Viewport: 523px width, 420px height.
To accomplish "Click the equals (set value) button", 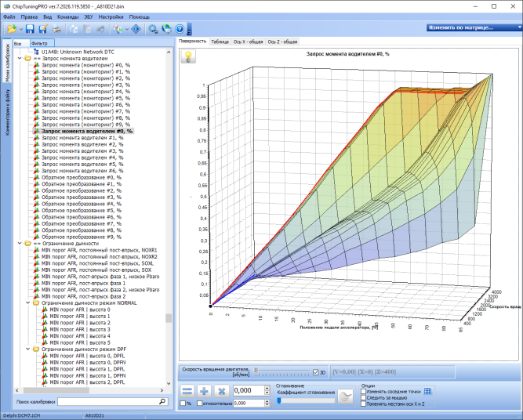I will point(187,391).
